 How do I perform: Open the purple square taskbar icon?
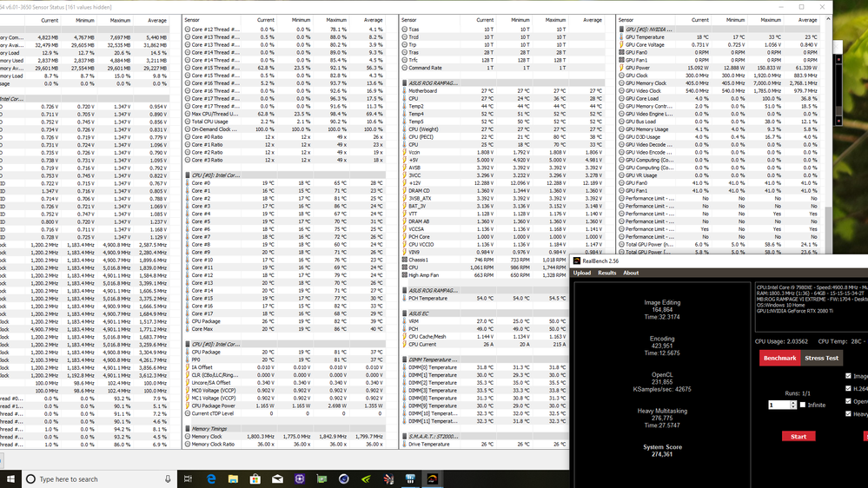tap(300, 479)
